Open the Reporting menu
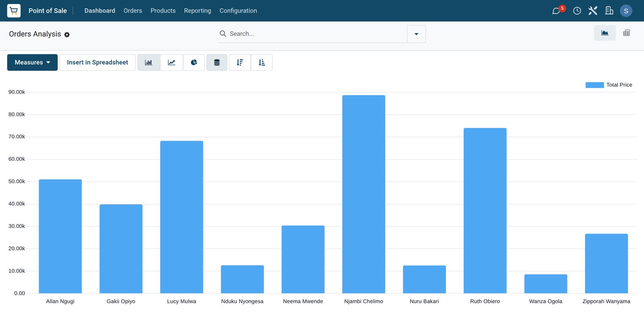The height and width of the screenshot is (313, 644). [197, 10]
